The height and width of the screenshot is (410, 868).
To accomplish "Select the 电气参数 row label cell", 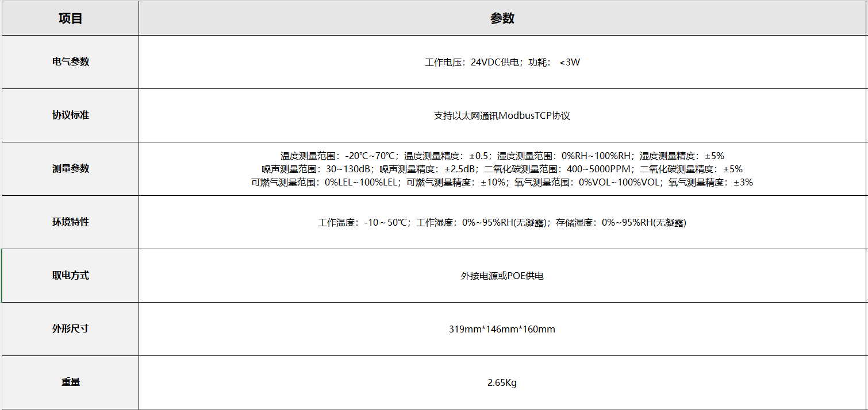I will (x=70, y=62).
